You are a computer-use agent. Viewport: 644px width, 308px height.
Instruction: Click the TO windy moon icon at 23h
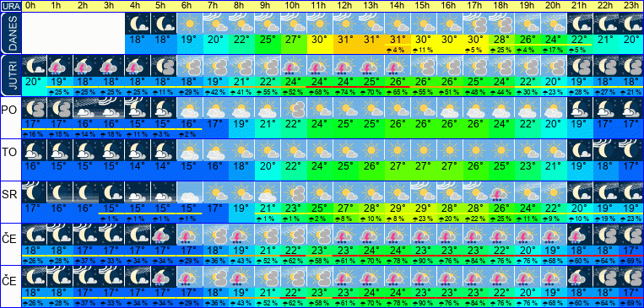tap(631, 150)
